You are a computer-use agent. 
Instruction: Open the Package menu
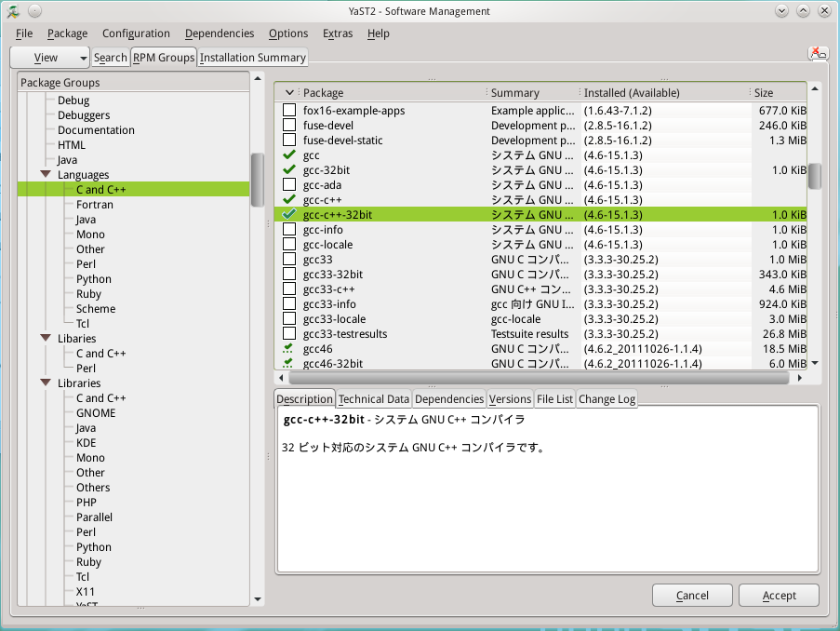click(x=68, y=34)
